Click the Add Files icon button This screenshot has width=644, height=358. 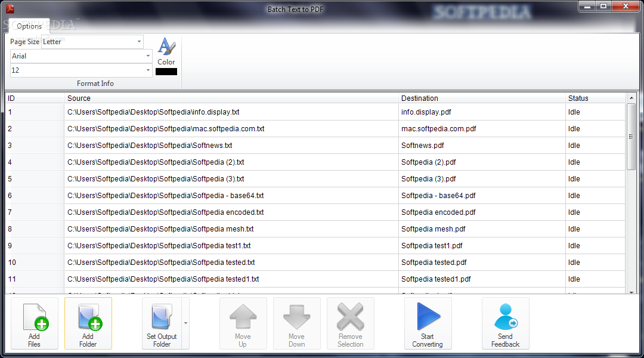click(x=35, y=323)
